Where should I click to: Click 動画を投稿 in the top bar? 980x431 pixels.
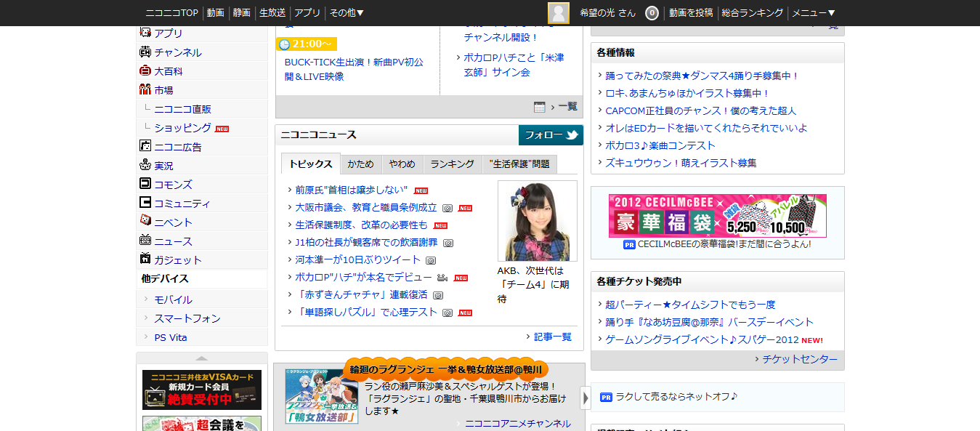[x=691, y=13]
